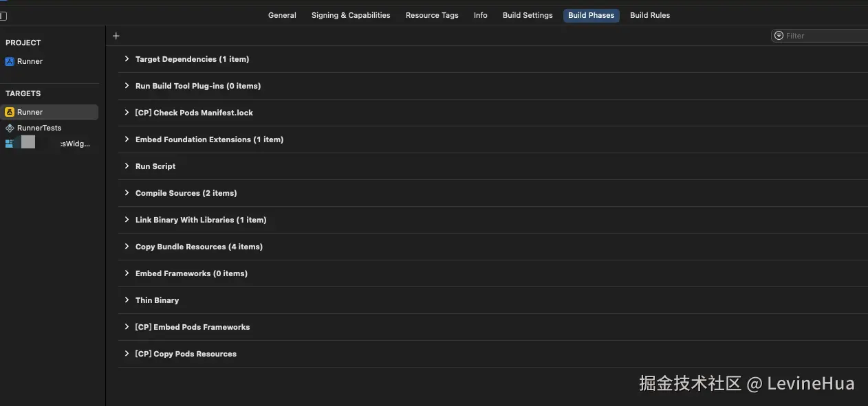Screen dimensions: 868x406
Task: Expand Target Dependencies (1 item) chevron
Action: [127, 59]
